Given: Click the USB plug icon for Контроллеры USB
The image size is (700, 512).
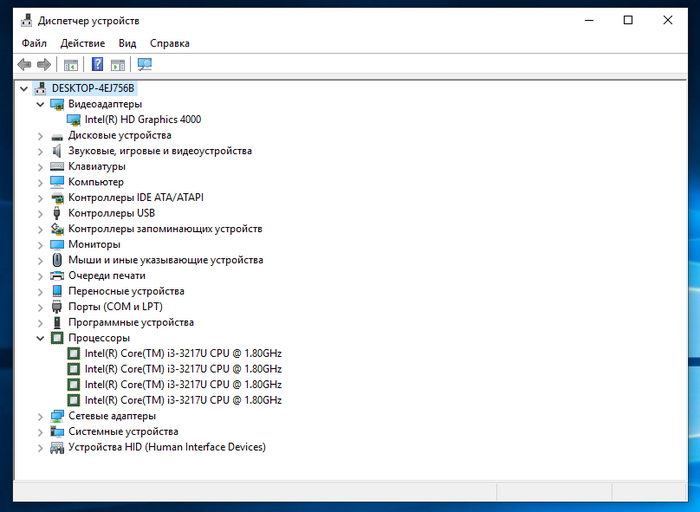Looking at the screenshot, I should tap(57, 213).
